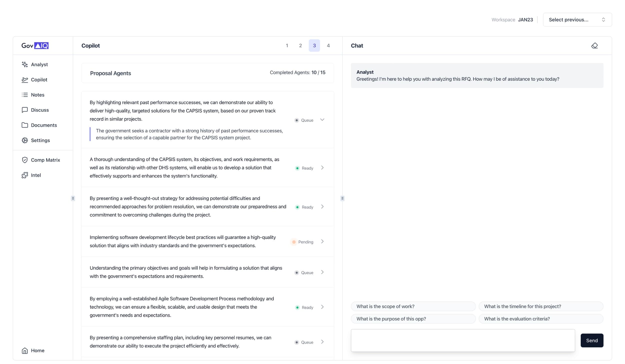
Task: Open the Select previous workspace dropdown
Action: coord(577,20)
